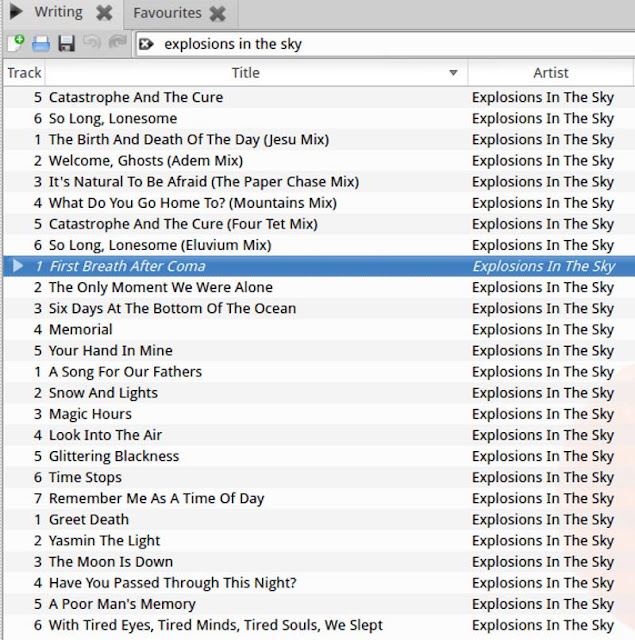Screen dimensions: 635x640
Task: Click the redo arrow icon
Action: 118,42
